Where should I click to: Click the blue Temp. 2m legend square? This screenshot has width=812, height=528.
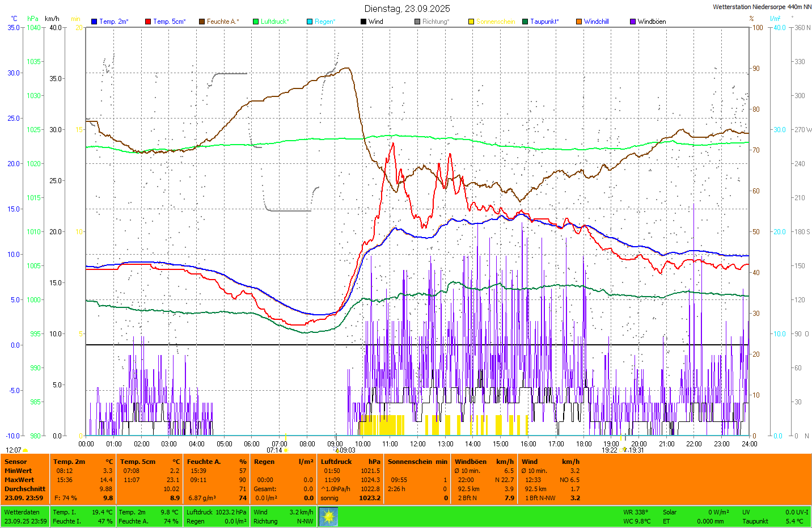(x=94, y=22)
